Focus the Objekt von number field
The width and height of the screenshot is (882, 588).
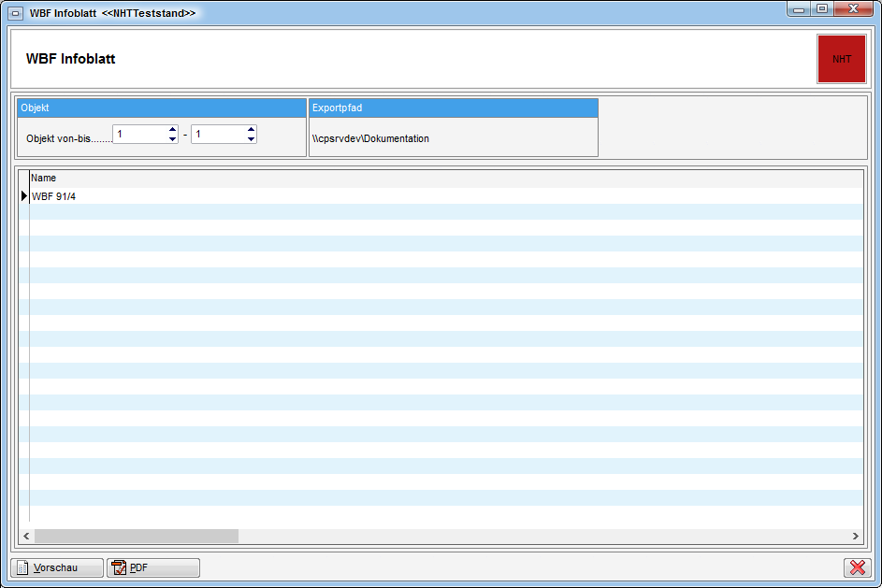[140, 135]
